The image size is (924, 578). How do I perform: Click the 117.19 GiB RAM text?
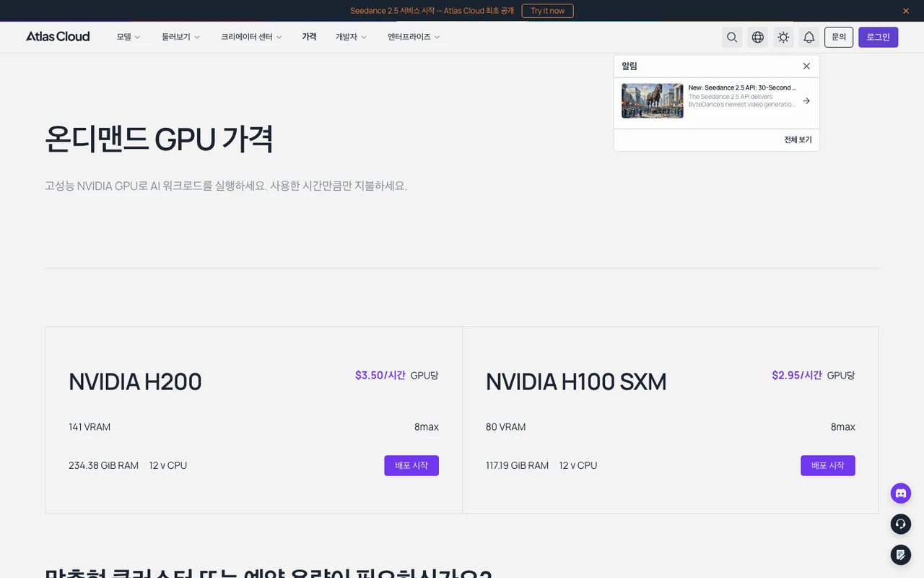pyautogui.click(x=517, y=465)
